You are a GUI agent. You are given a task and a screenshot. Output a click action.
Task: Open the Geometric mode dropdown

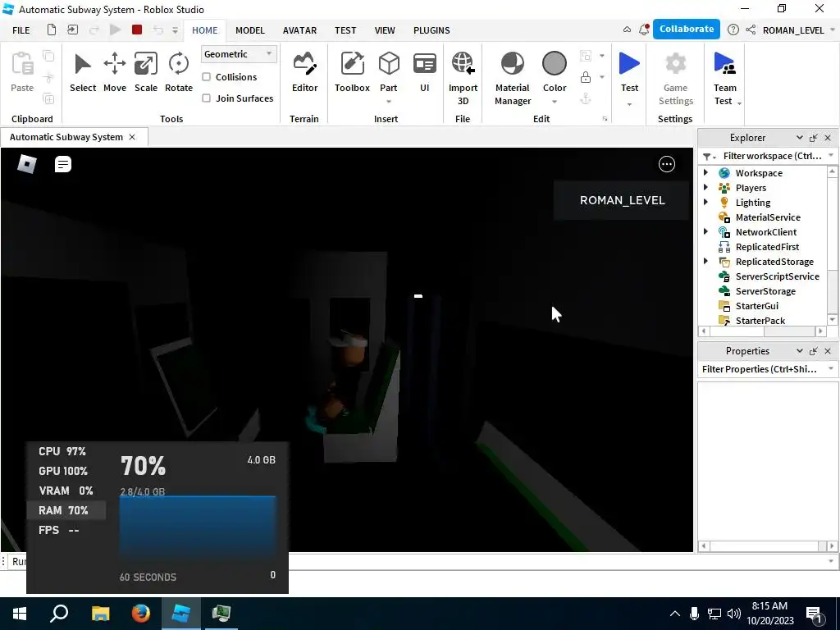[239, 54]
